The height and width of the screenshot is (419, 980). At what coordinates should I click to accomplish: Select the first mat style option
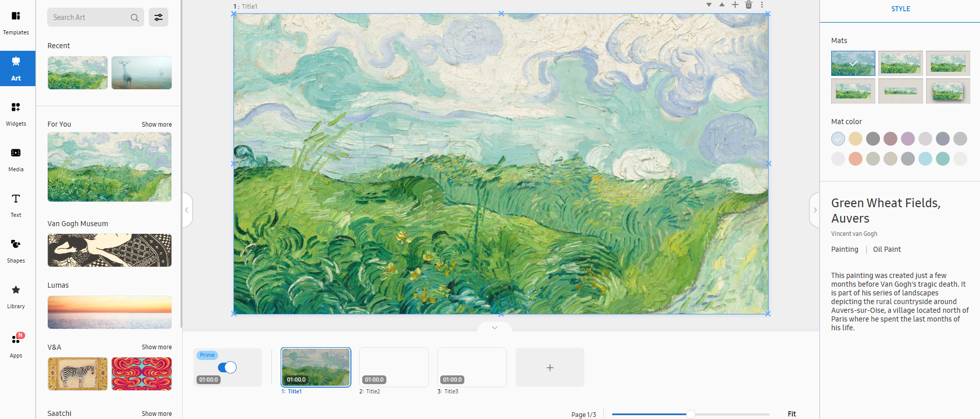coord(853,63)
